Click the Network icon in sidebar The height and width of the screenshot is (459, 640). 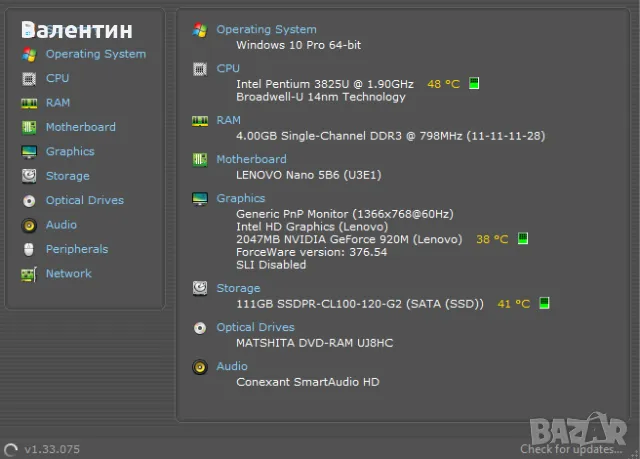28,274
